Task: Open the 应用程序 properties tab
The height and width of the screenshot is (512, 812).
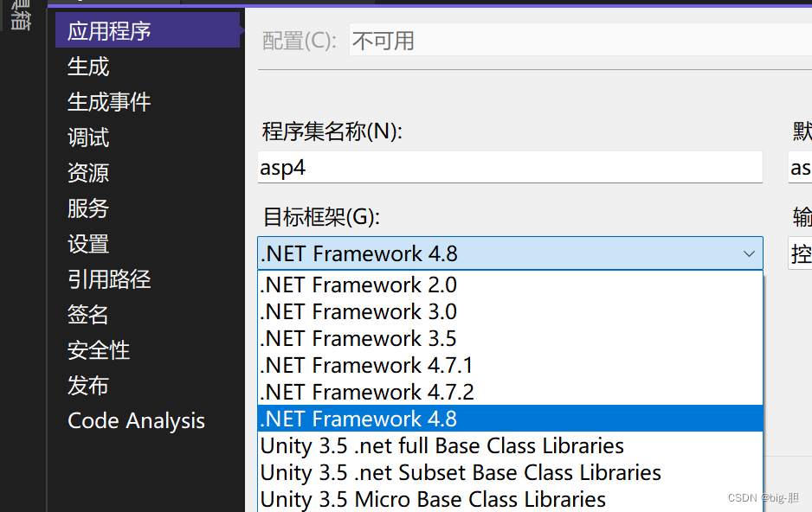Action: point(147,30)
